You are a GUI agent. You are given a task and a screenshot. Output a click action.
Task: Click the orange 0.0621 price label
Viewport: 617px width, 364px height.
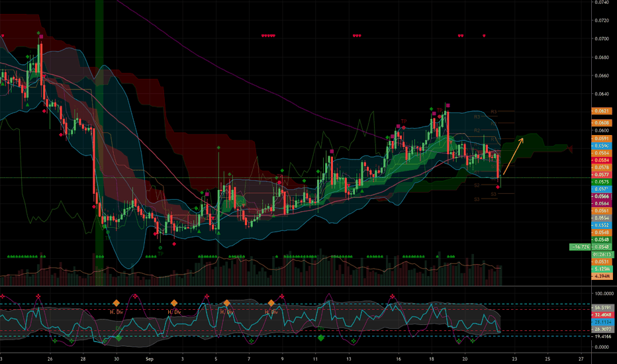[x=602, y=111]
